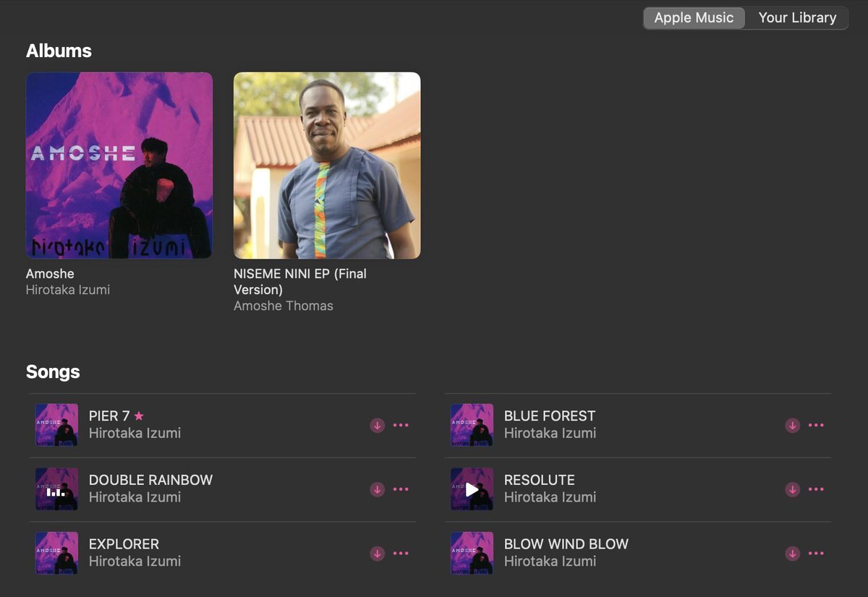Download the BLUE FOREST track
This screenshot has width=868, height=597.
(792, 425)
